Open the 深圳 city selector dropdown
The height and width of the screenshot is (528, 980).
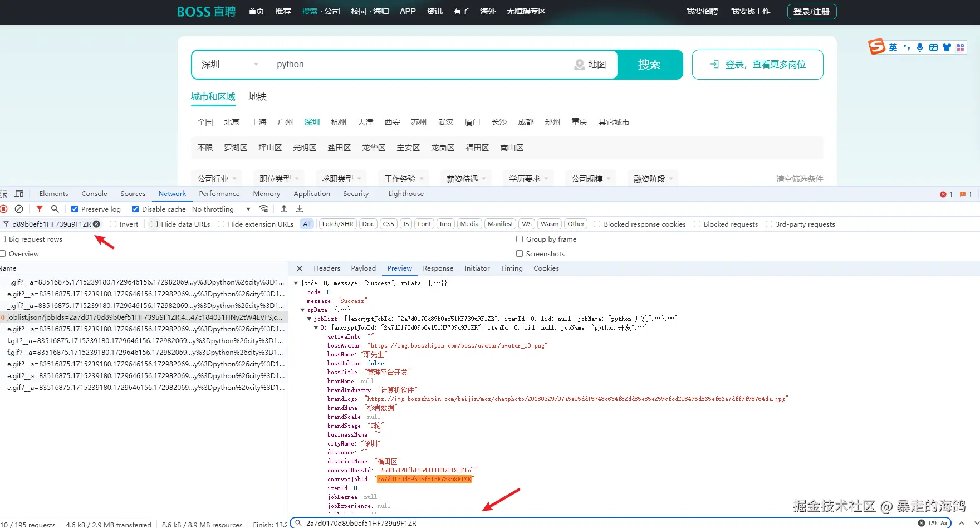click(x=229, y=65)
